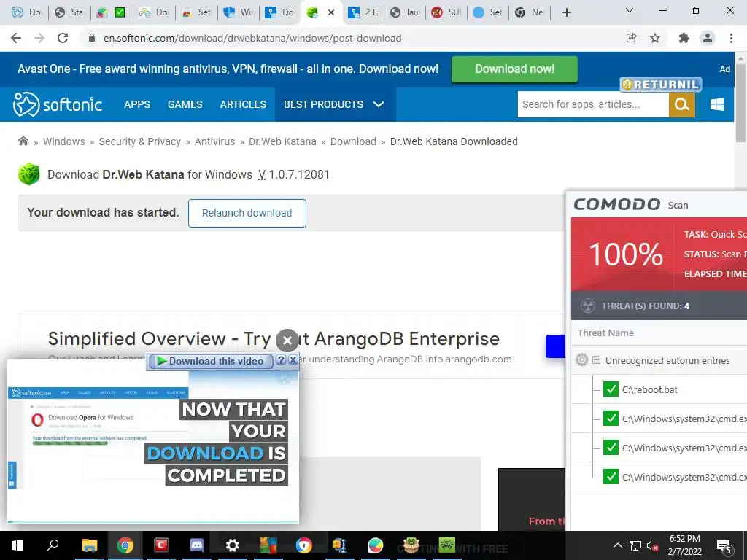Click the Threat Name column header
Viewport: 747px width, 560px height.
coord(605,332)
